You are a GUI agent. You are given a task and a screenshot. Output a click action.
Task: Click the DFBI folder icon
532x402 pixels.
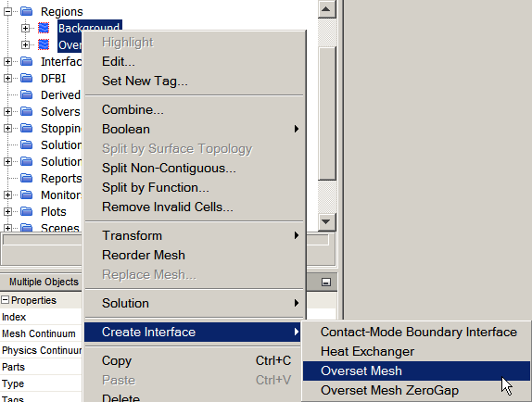pyautogui.click(x=26, y=78)
